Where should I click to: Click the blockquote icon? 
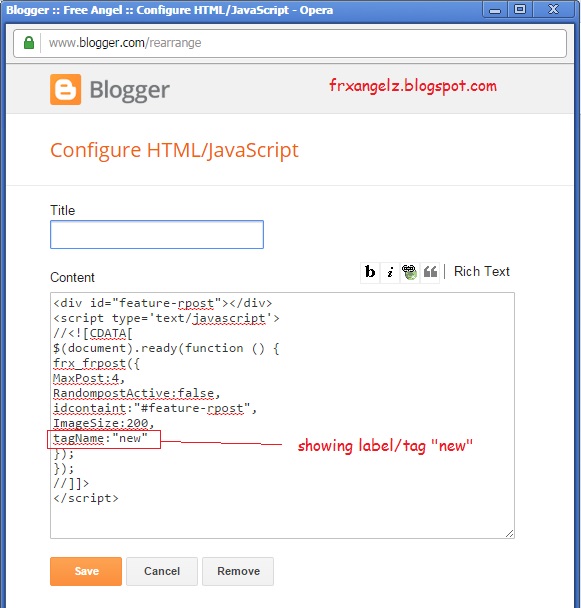coord(430,272)
